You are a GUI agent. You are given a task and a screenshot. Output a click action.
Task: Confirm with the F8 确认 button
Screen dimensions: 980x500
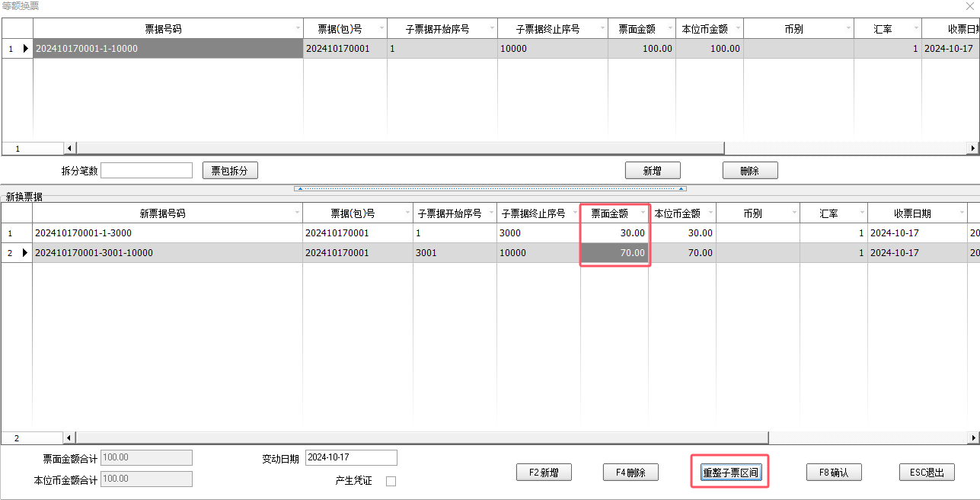[x=834, y=473]
